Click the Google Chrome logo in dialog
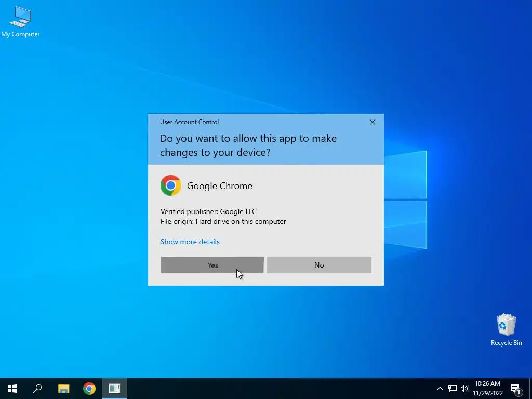 pyautogui.click(x=170, y=185)
